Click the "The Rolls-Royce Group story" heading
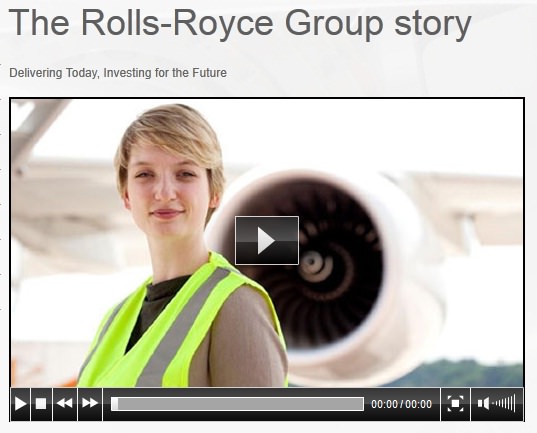 (240, 23)
